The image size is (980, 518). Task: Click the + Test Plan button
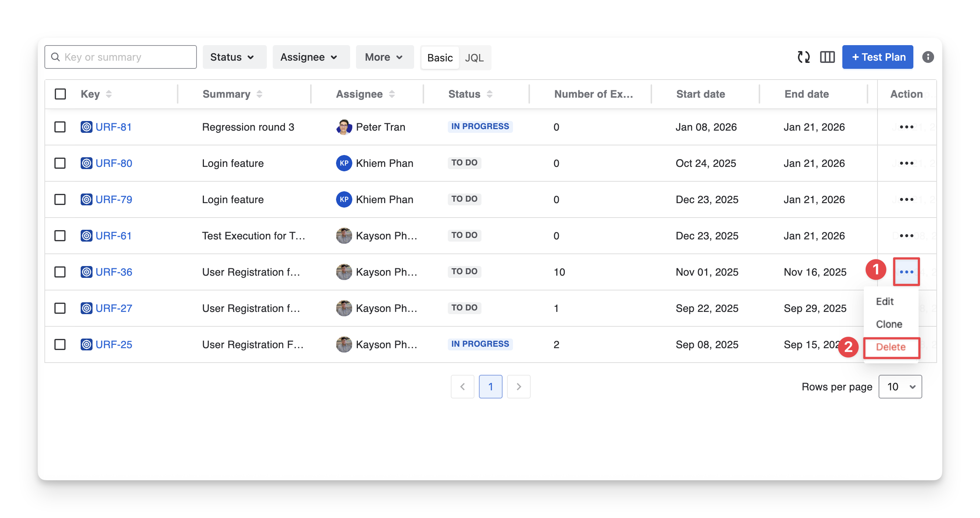point(877,57)
